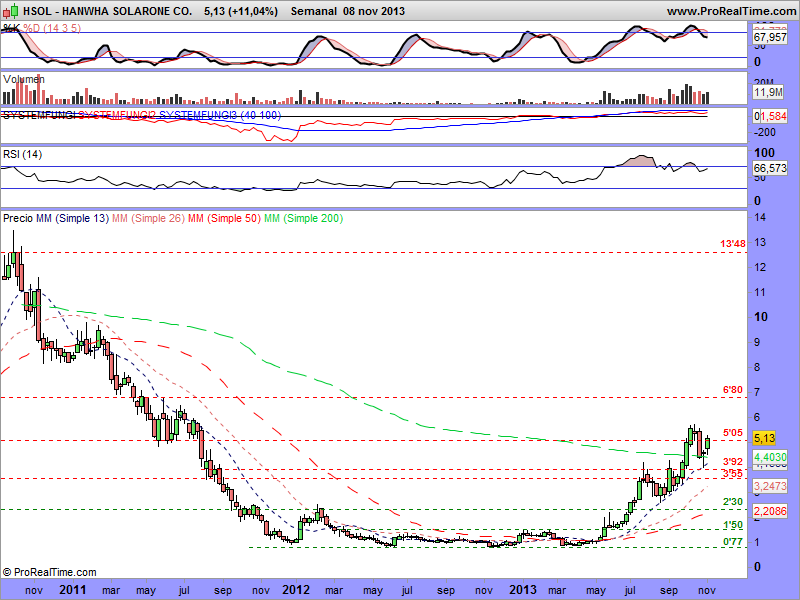
Task: Click the MM (Simple 26) legend label
Action: (148, 218)
